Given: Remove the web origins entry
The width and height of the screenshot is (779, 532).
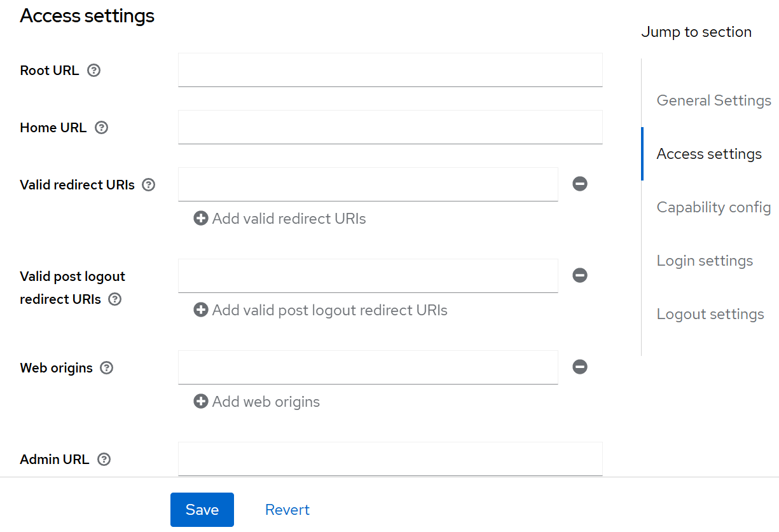Looking at the screenshot, I should (579, 367).
